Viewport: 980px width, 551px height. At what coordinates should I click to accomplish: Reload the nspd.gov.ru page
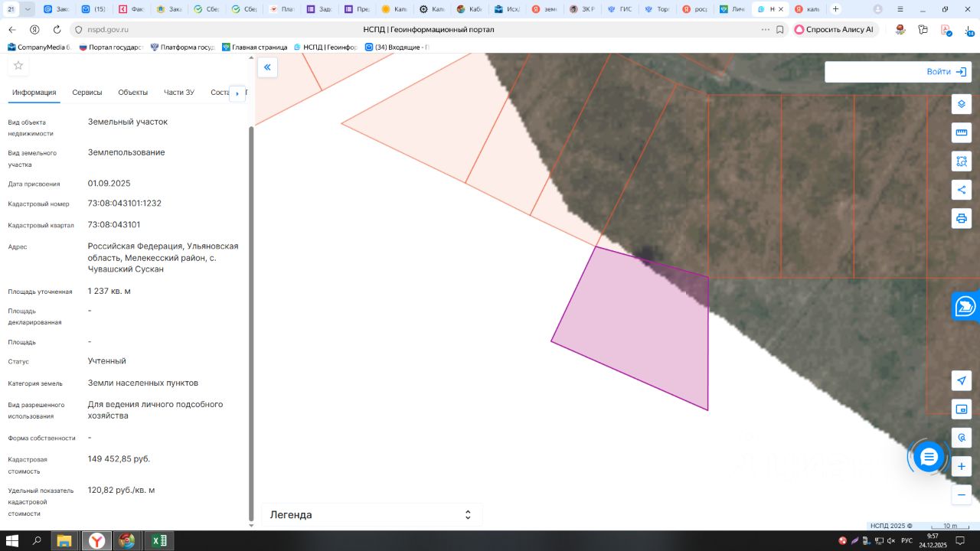pyautogui.click(x=57, y=29)
